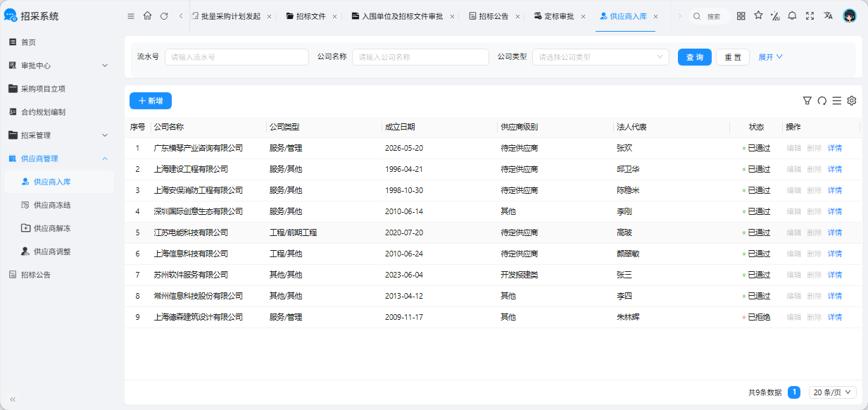
Task: Toggle the sidebar menu hamburger icon
Action: pyautogui.click(x=131, y=16)
